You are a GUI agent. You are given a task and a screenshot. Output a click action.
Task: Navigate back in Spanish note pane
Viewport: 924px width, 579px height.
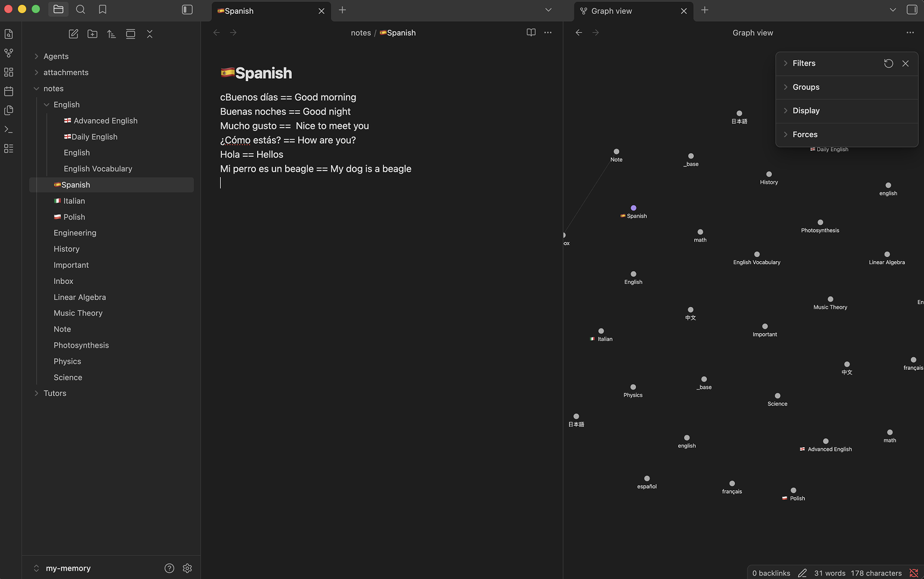coord(217,33)
